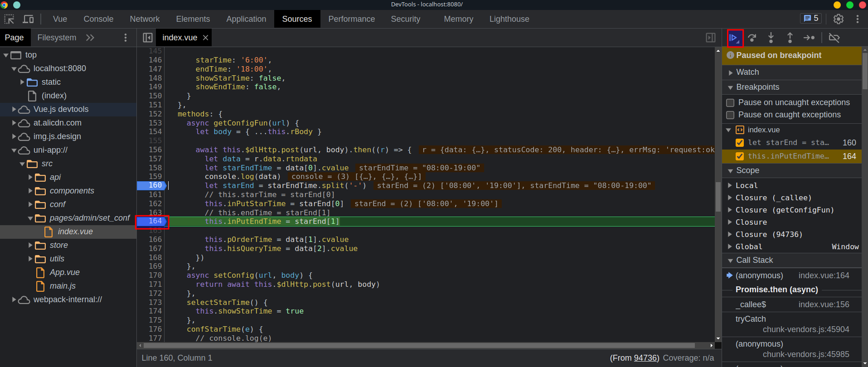Enable Pause on caught exceptions

(730, 115)
